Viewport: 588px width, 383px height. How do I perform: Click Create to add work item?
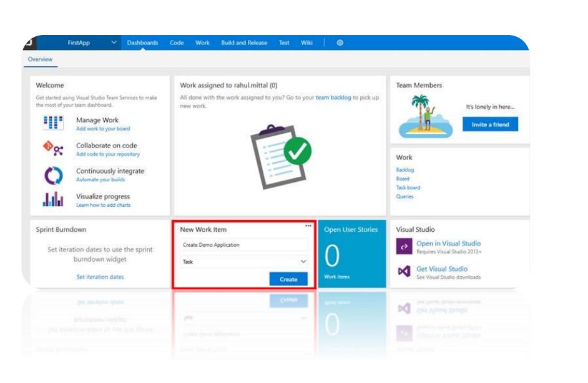pyautogui.click(x=288, y=279)
